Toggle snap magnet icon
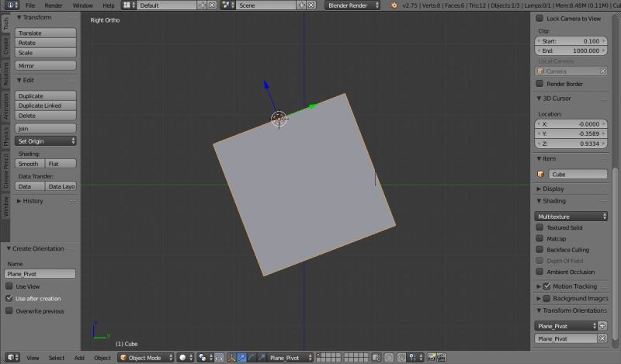 coord(401,358)
